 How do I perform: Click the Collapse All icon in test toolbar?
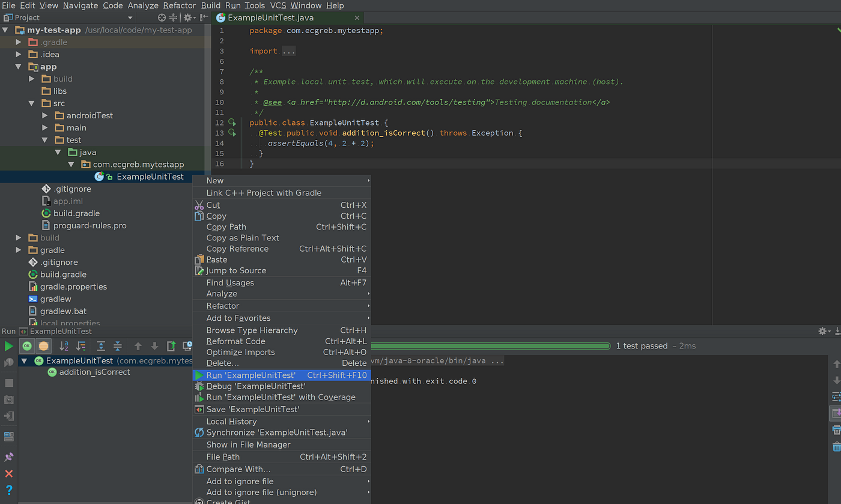coord(117,346)
